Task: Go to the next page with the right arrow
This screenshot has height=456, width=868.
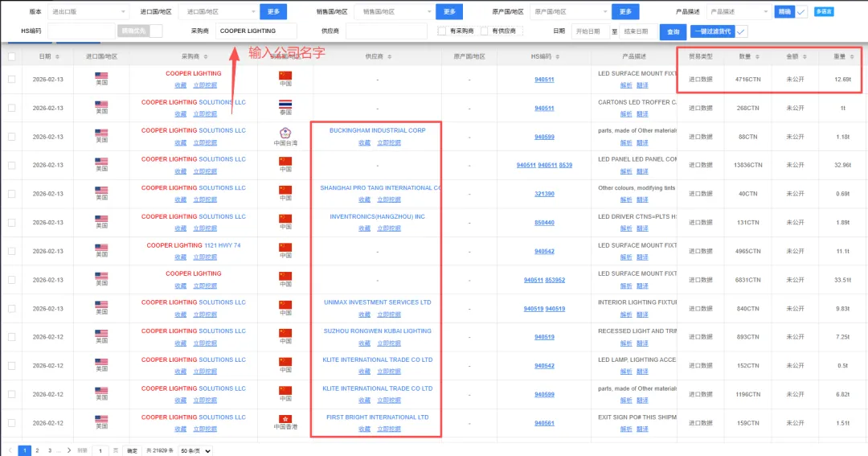Action: (x=68, y=450)
